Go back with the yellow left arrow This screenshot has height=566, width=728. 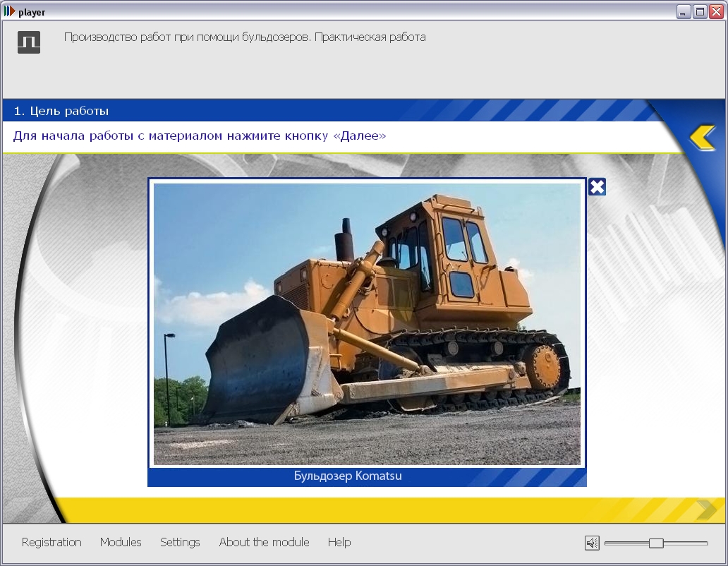point(703,137)
